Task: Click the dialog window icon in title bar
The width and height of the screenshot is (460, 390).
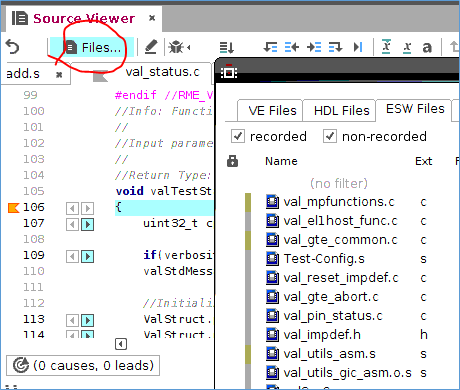Action: pyautogui.click(x=229, y=71)
